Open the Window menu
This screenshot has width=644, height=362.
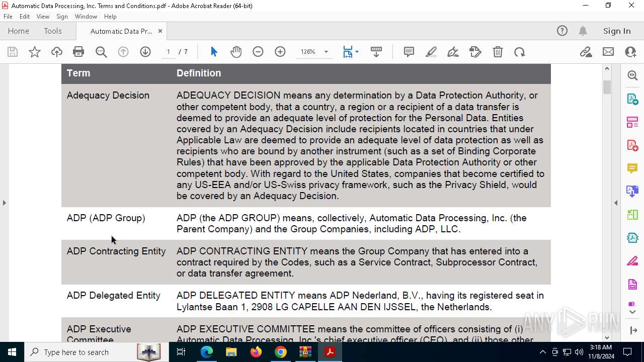click(86, 17)
